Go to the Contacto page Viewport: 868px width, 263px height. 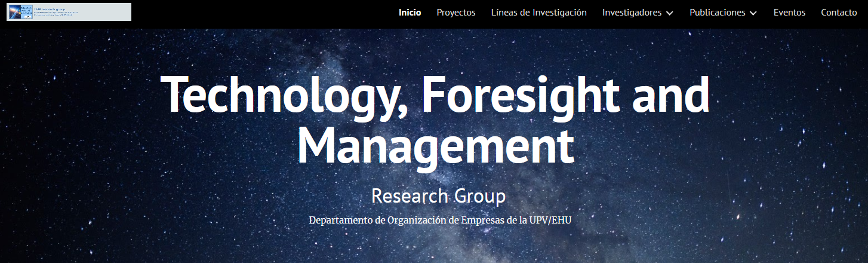tap(839, 13)
